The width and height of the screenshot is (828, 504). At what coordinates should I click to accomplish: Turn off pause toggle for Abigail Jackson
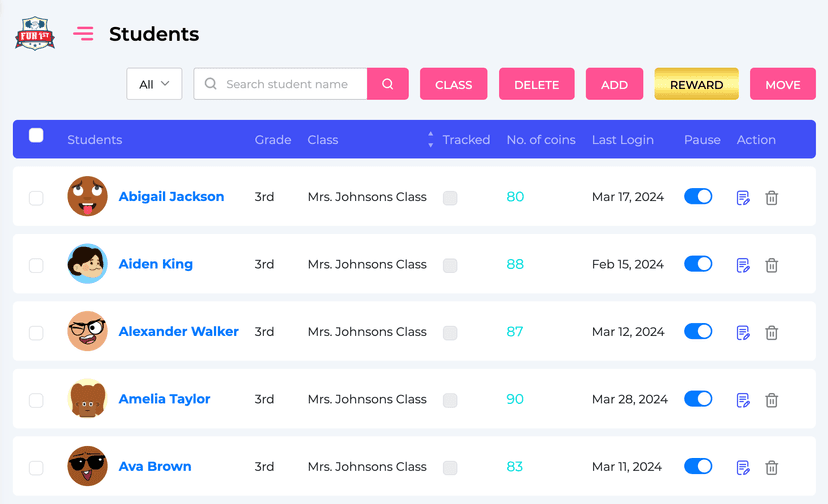pyautogui.click(x=698, y=197)
